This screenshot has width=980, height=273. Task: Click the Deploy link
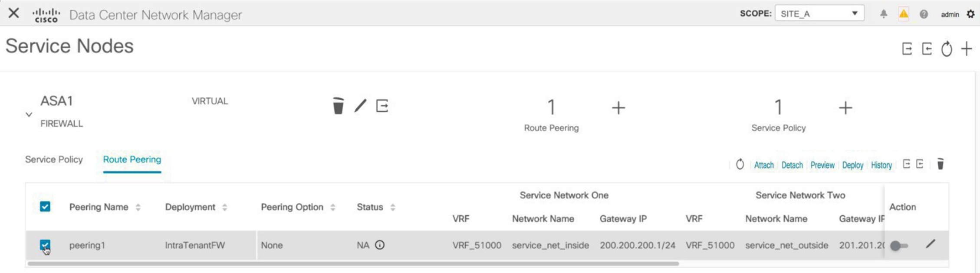(852, 165)
